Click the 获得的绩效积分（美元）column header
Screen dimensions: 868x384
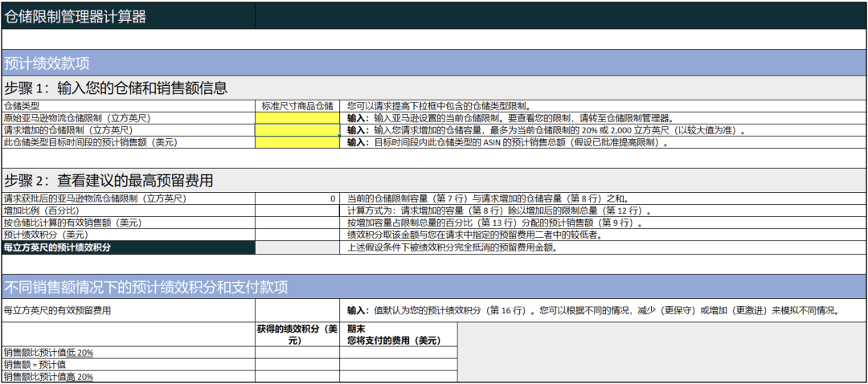tap(297, 334)
